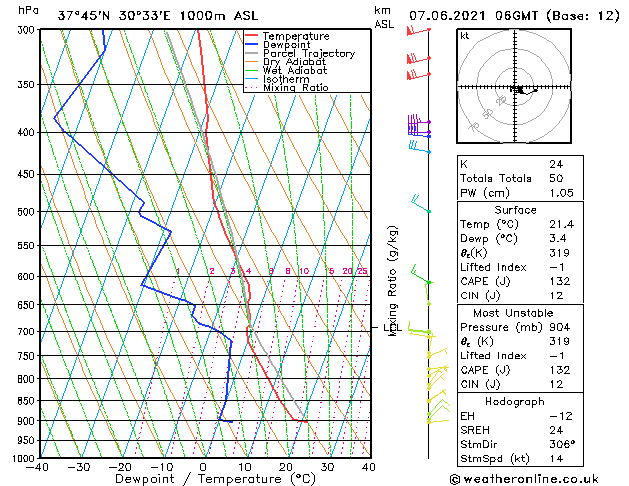Click the topmost red wind barb at 300 hPa
This screenshot has height=486, width=629.
(x=418, y=31)
